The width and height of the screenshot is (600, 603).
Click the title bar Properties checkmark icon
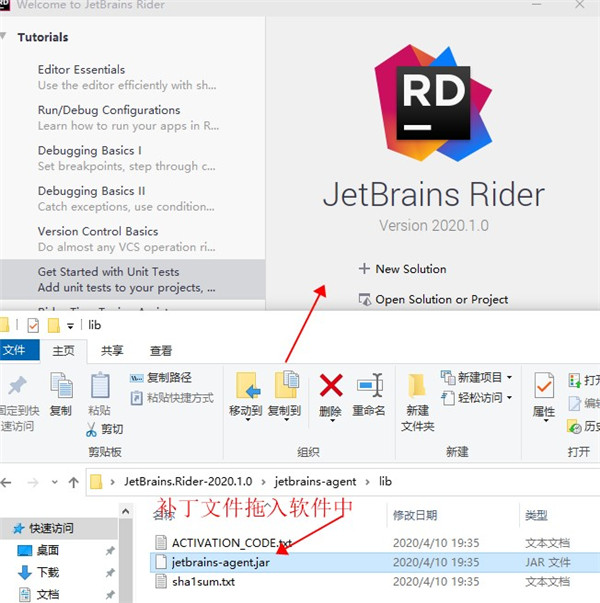[33, 325]
